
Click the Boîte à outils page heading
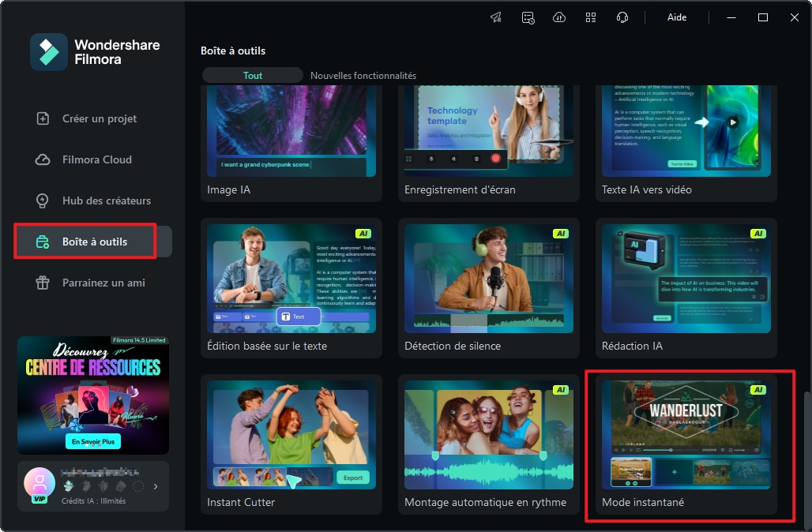(x=233, y=51)
